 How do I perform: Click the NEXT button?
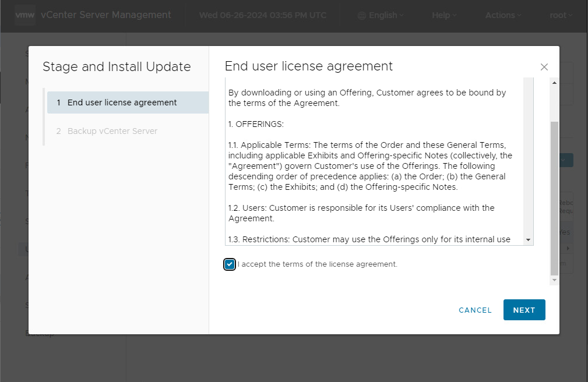coord(524,310)
